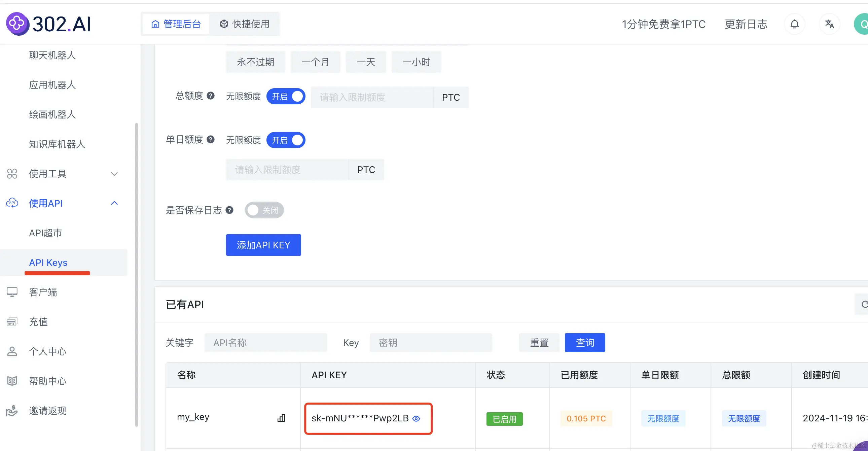868x451 pixels.
Task: Click the 添加API KEY button
Action: click(x=263, y=245)
